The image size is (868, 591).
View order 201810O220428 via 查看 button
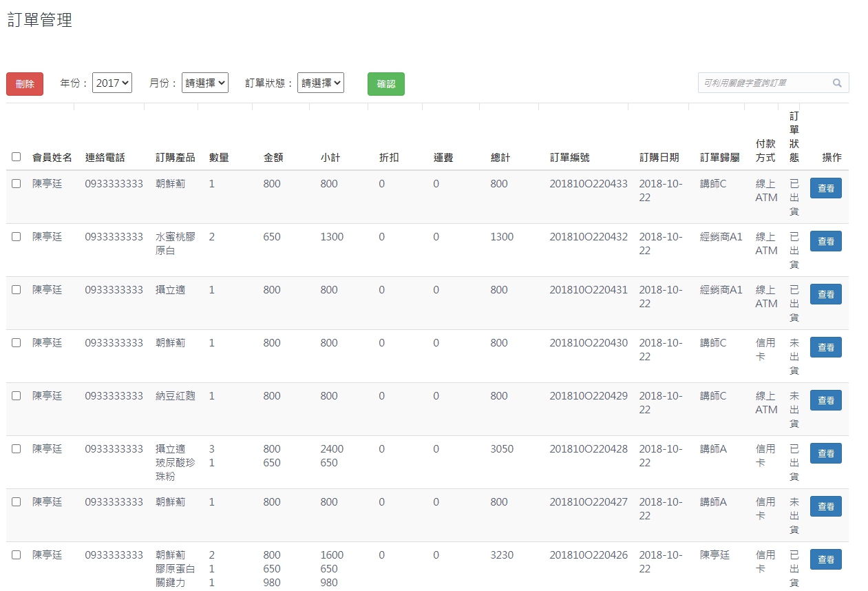[825, 453]
